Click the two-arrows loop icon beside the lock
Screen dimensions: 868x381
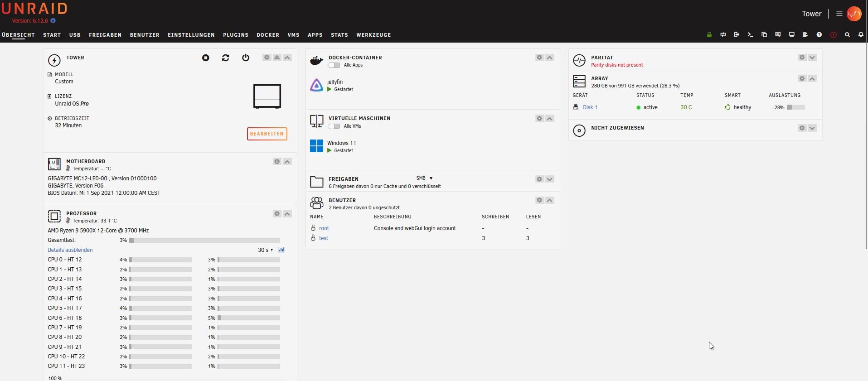723,35
